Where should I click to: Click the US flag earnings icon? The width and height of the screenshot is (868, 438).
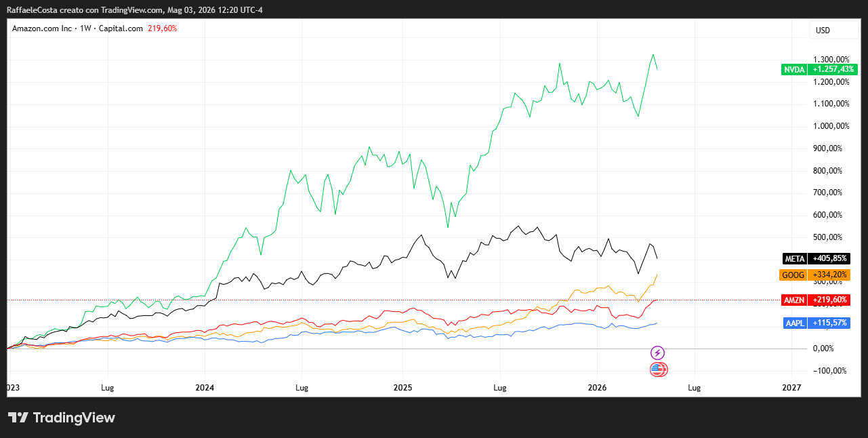658,370
